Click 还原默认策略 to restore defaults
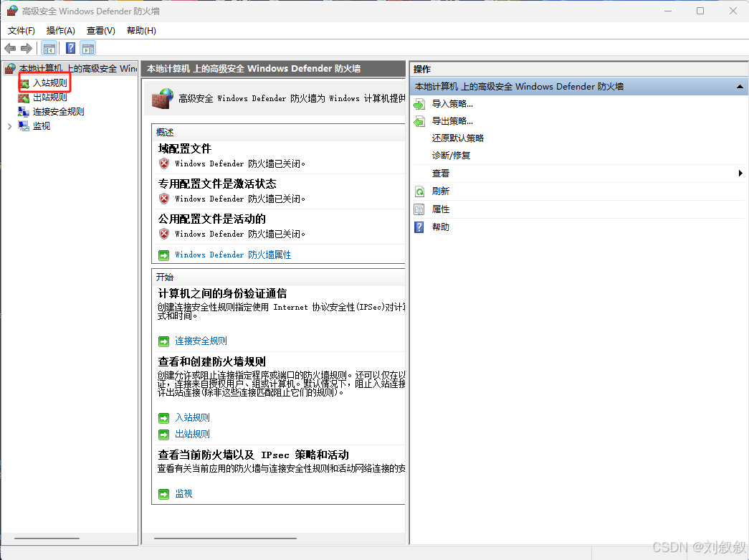 pyautogui.click(x=459, y=138)
